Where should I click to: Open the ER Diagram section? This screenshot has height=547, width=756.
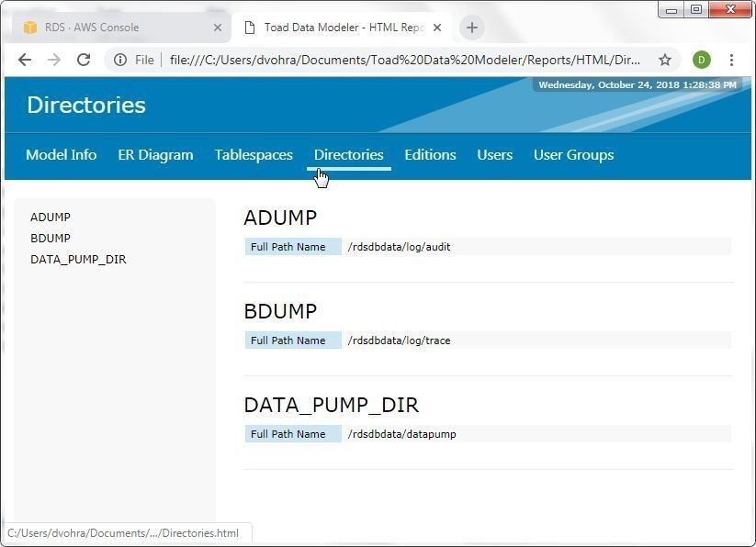(x=155, y=154)
